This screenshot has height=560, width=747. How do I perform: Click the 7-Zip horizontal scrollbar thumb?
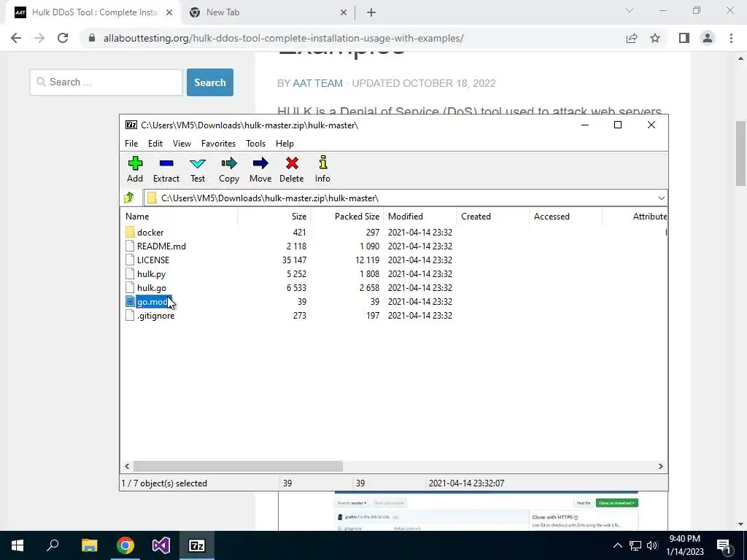tap(238, 466)
